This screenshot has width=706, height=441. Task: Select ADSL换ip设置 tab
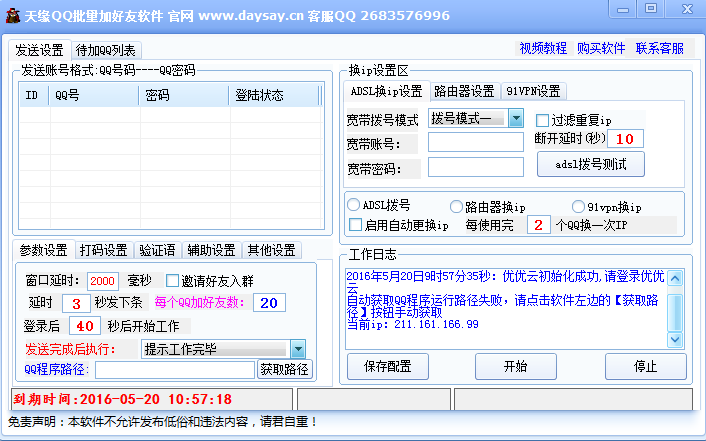click(x=386, y=91)
